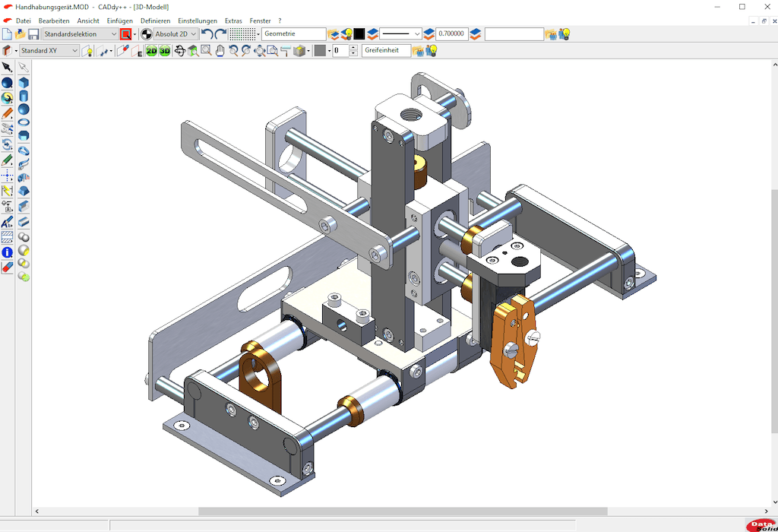Switch to 3D view mode
778x532 pixels.
165,51
